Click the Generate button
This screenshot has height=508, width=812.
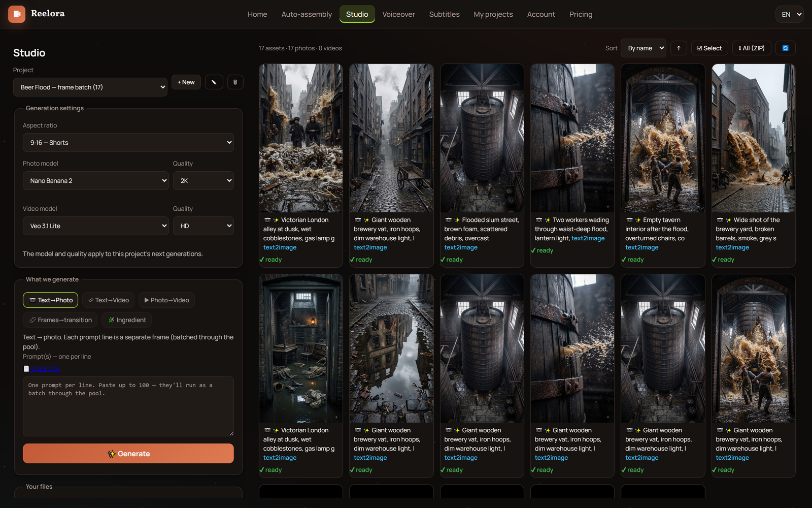tap(128, 454)
